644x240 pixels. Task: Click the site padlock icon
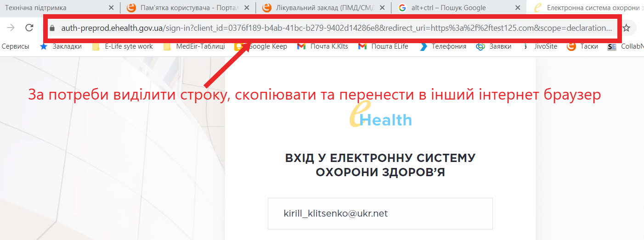point(52,28)
